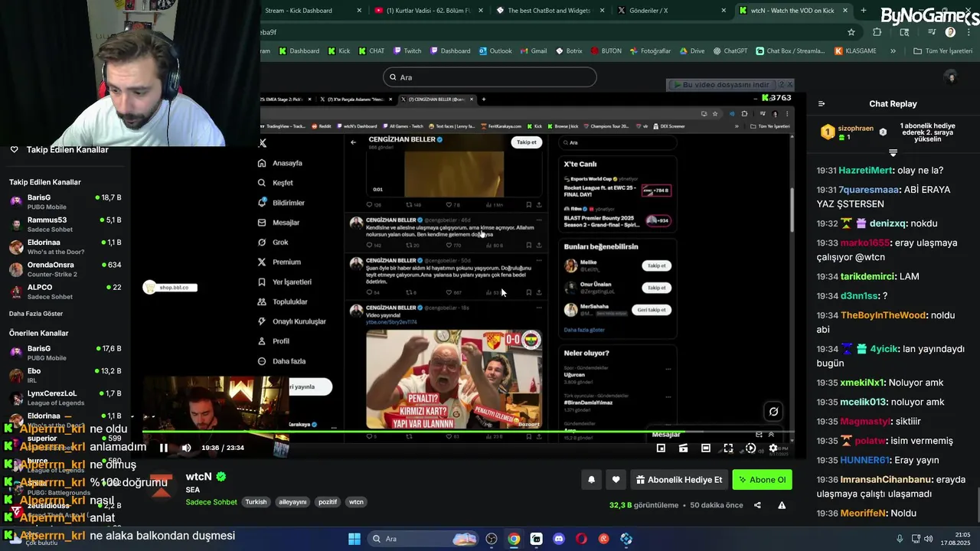Open the playback speed control
980x551 pixels.
(x=750, y=448)
